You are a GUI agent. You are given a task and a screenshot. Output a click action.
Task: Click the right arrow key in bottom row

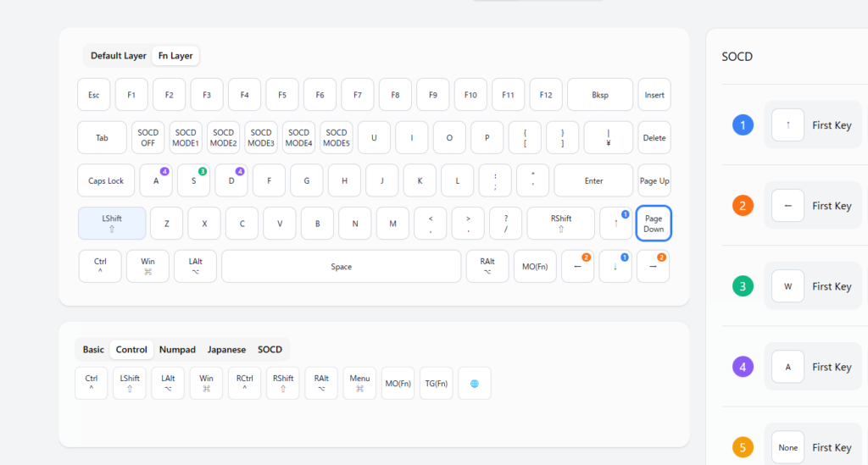pos(653,266)
